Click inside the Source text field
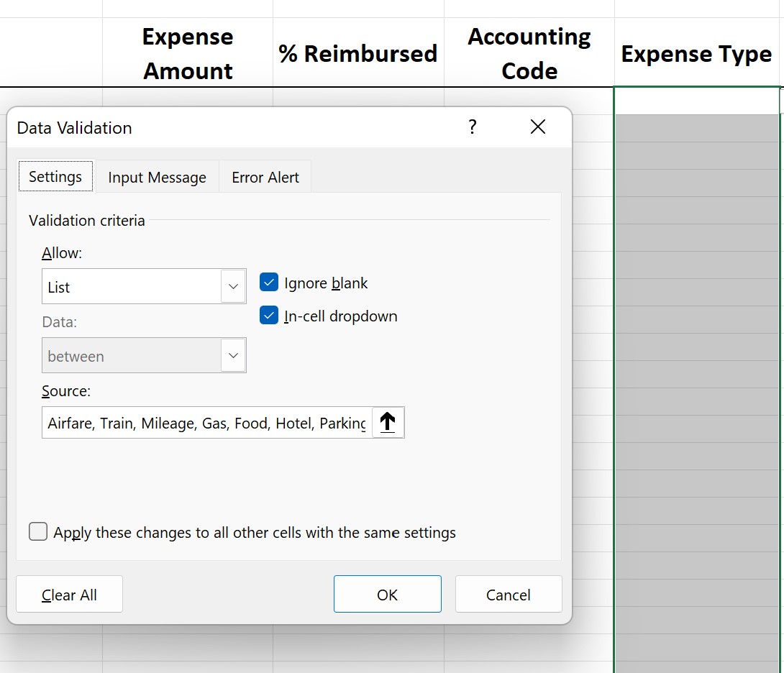This screenshot has height=673, width=784. 201,423
